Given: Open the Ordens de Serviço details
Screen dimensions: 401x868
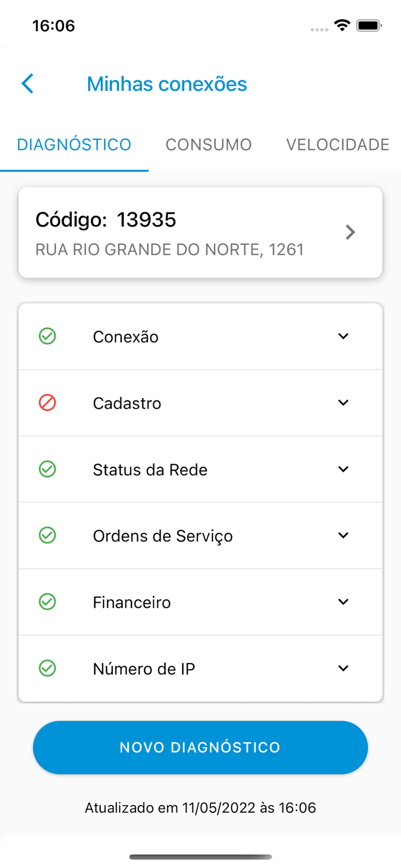Looking at the screenshot, I should (343, 535).
